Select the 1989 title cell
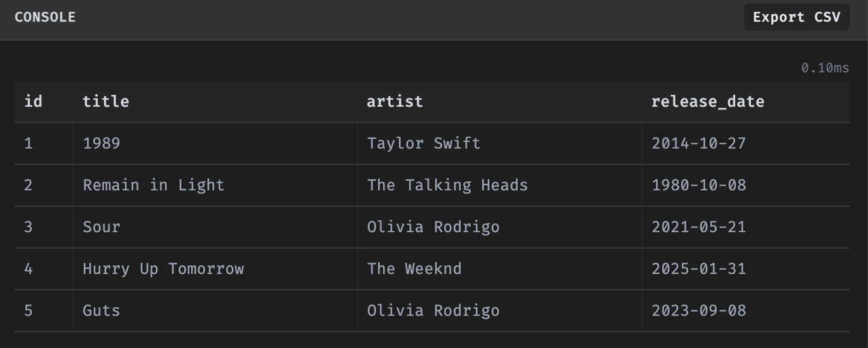Image resolution: width=868 pixels, height=348 pixels. (102, 144)
